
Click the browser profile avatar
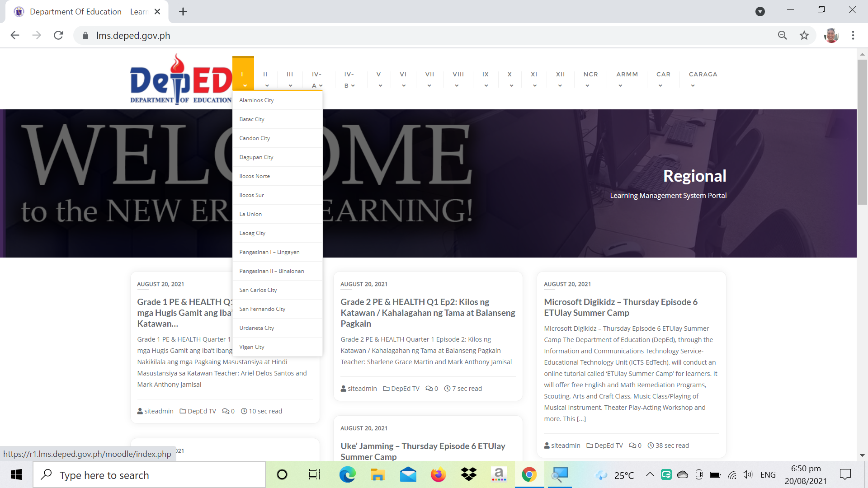coord(832,35)
